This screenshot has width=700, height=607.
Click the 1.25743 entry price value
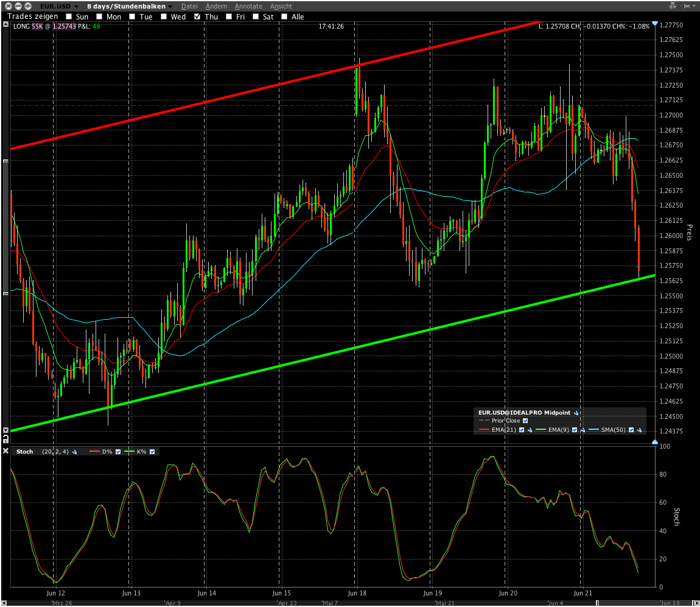click(65, 26)
